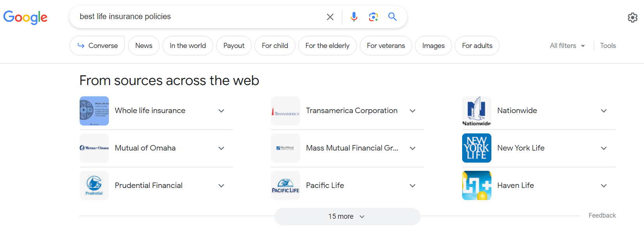Click the Google logo

click(25, 17)
